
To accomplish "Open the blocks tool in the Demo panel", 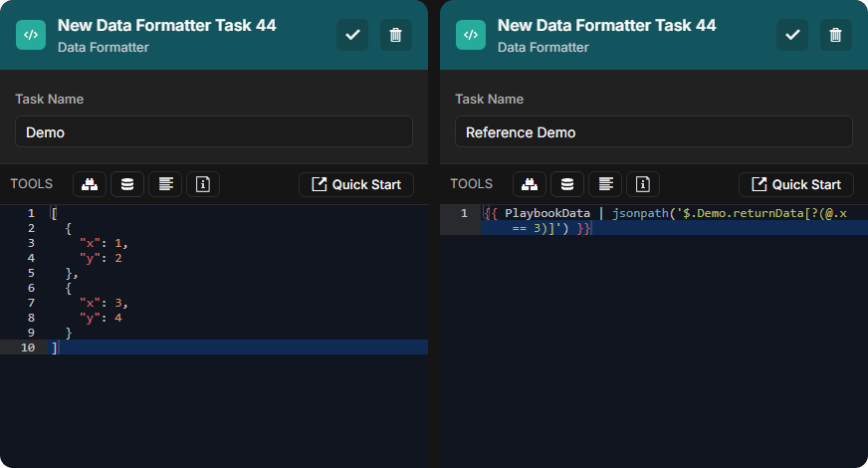I will click(x=90, y=184).
